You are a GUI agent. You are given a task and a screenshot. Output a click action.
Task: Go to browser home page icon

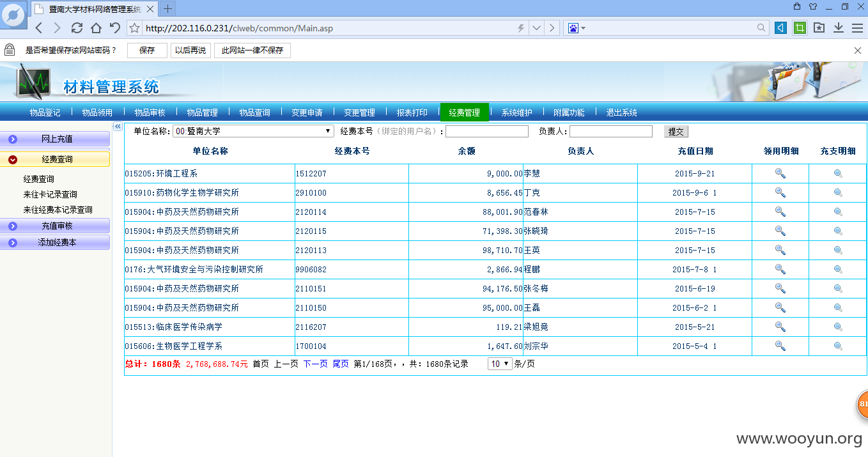(96, 27)
